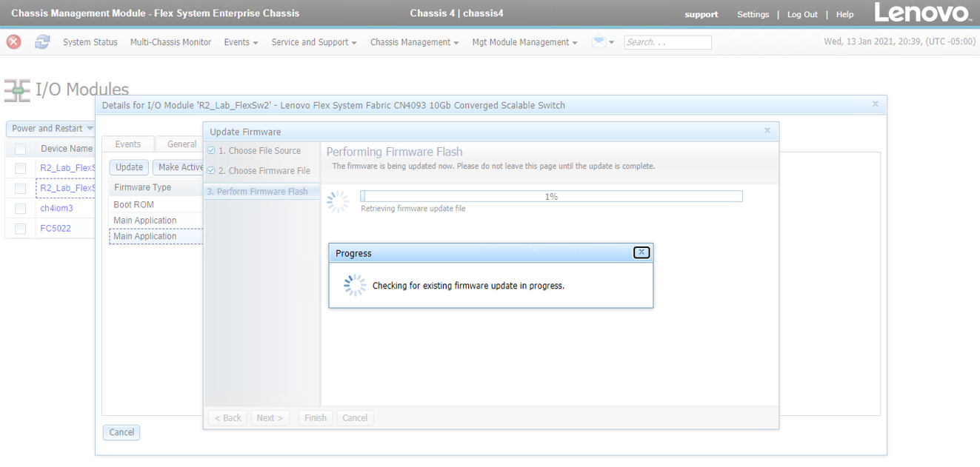Select the first Main Application firmware row

point(156,221)
